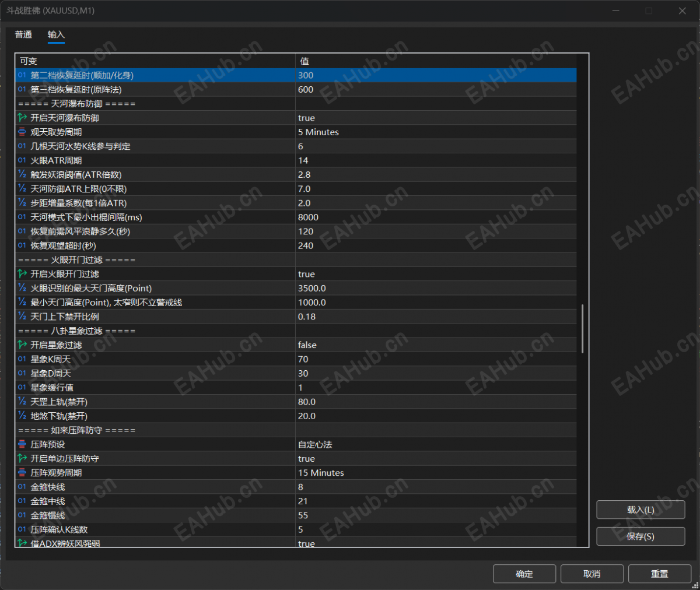Screen dimensions: 700x590
Task: Click the enum icon beside 压阵预设
Action: (x=22, y=444)
